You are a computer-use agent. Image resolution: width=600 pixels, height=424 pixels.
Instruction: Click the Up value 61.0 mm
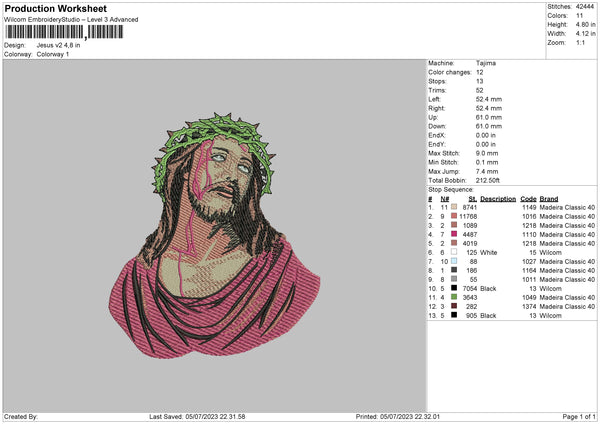489,117
